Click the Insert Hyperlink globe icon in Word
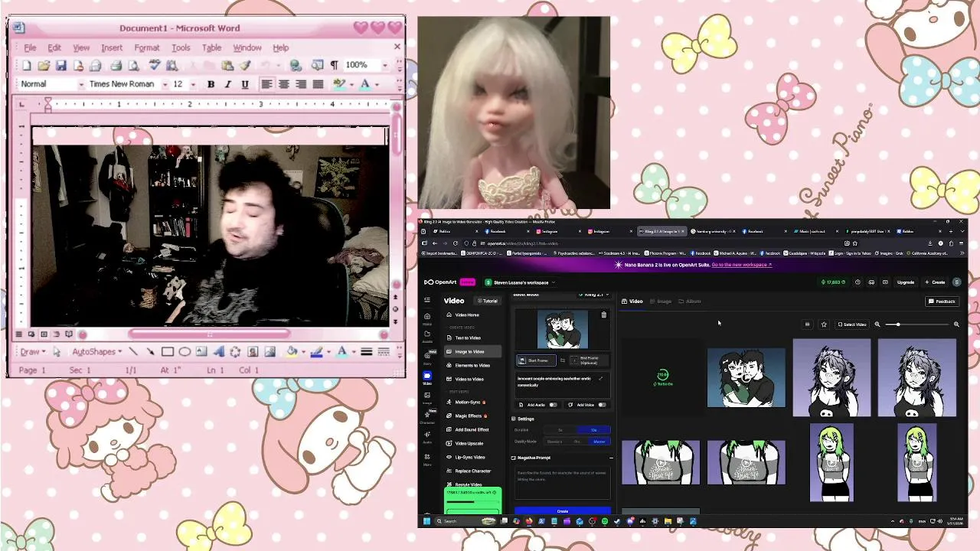The width and height of the screenshot is (980, 551). pos(296,66)
